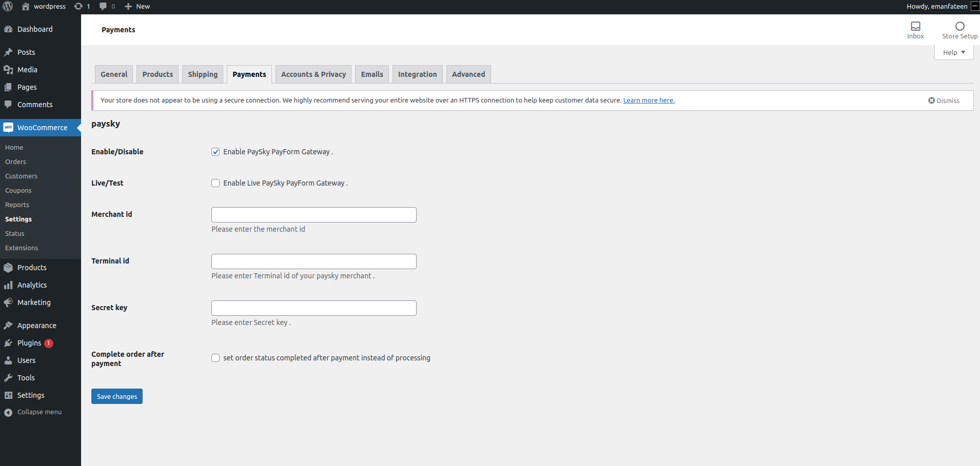
Task: Open the Store Setup circle icon
Action: pos(960,26)
